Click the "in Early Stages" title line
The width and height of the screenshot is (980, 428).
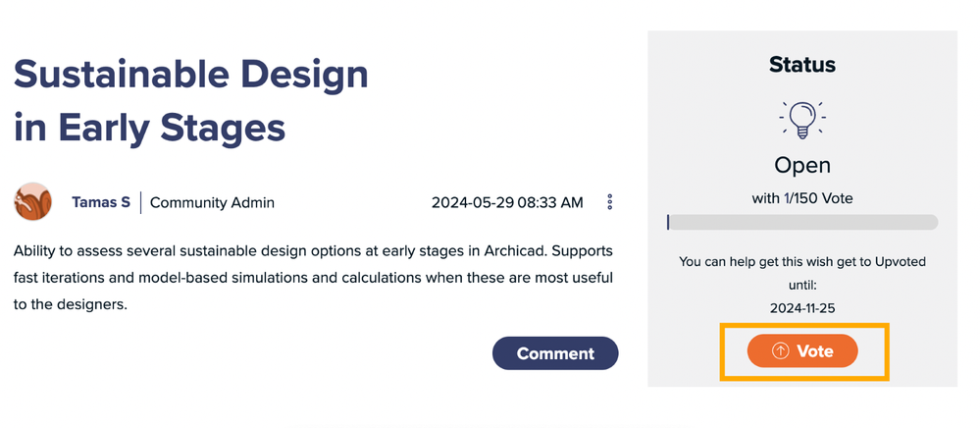click(150, 127)
